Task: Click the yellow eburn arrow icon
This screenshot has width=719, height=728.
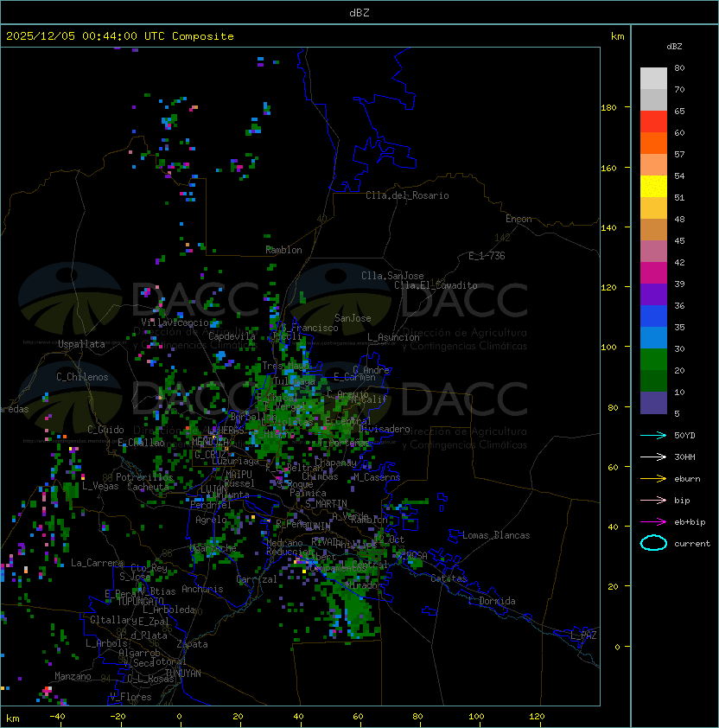Action: coord(653,478)
